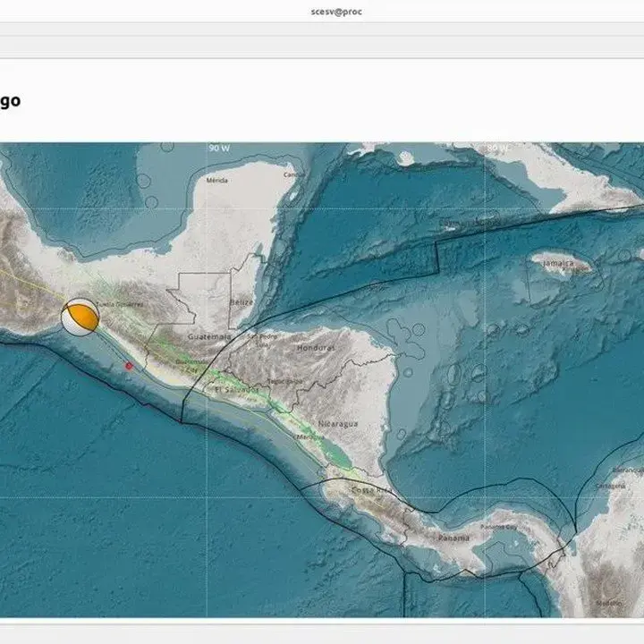Click the scesv@proc window title
644x644 pixels.
(x=336, y=12)
